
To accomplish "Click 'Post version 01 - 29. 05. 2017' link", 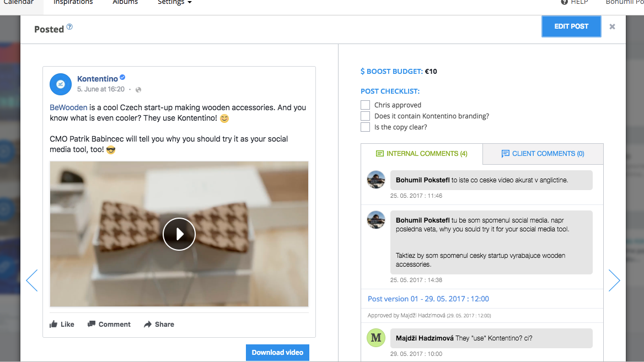I will (428, 299).
